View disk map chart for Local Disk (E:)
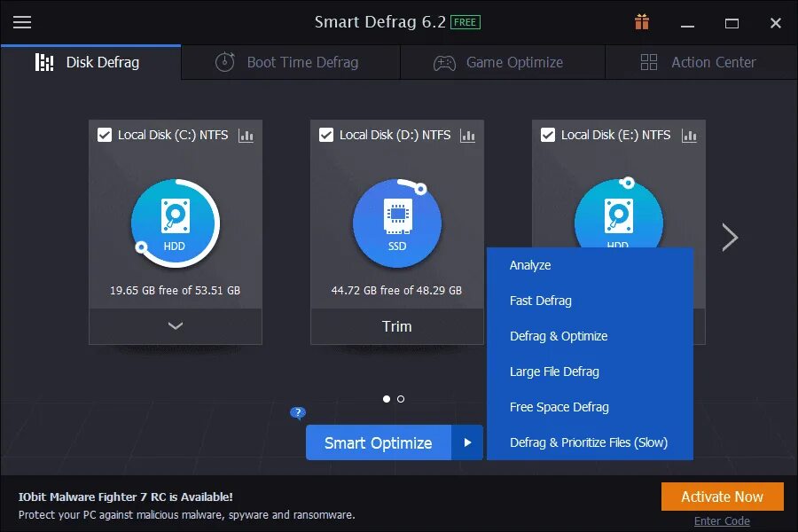The width and height of the screenshot is (798, 532). pos(689,136)
